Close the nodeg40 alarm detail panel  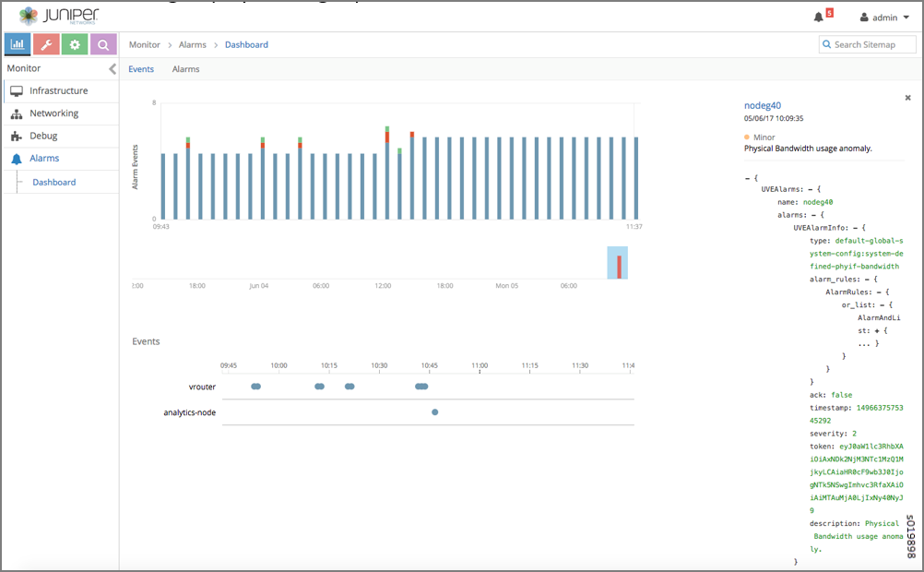(x=907, y=97)
